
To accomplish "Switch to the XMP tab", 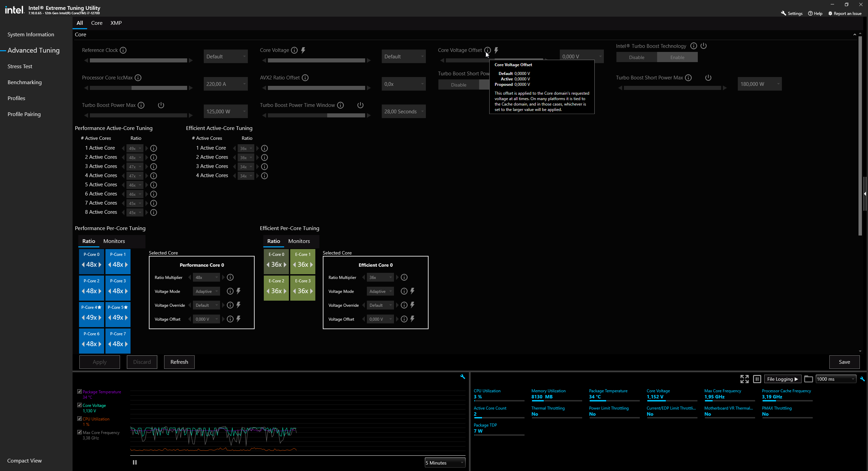I will [x=116, y=23].
